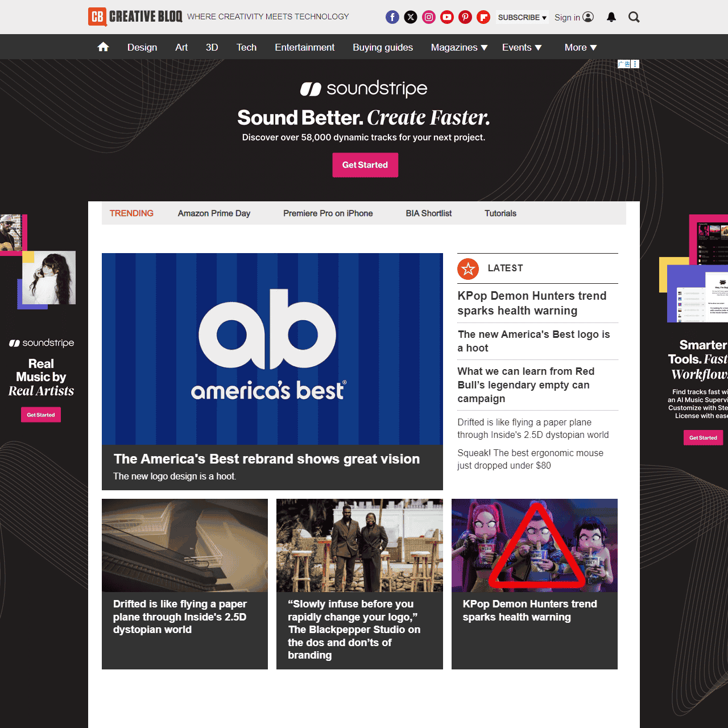Viewport: 728px width, 728px height.
Task: Expand the More navigation menu
Action: 580,47
